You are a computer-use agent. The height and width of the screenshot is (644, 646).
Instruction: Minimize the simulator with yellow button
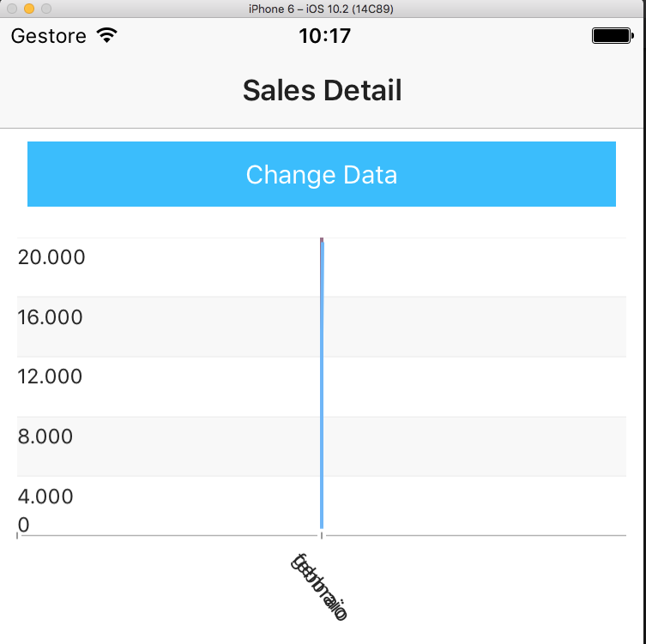pos(29,9)
